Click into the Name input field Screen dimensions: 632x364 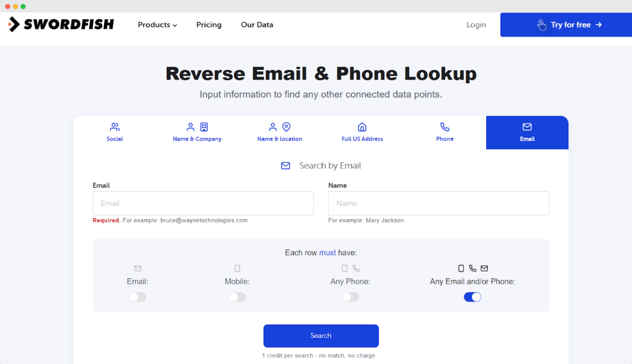click(438, 203)
